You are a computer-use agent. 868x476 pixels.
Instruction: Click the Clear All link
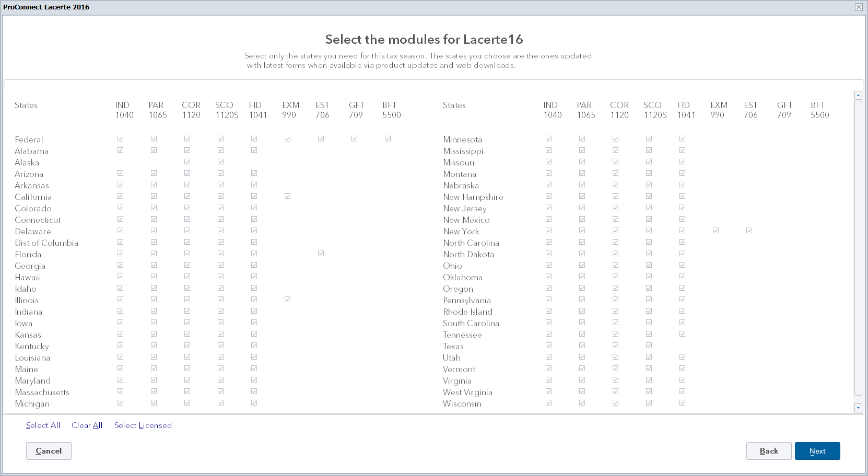click(87, 425)
